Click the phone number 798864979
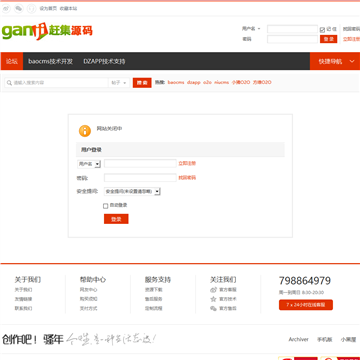The width and height of the screenshot is (360, 360). [x=305, y=281]
